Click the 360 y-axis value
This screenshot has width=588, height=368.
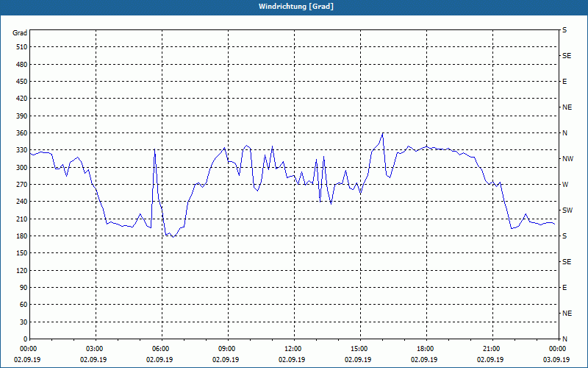tap(22, 133)
